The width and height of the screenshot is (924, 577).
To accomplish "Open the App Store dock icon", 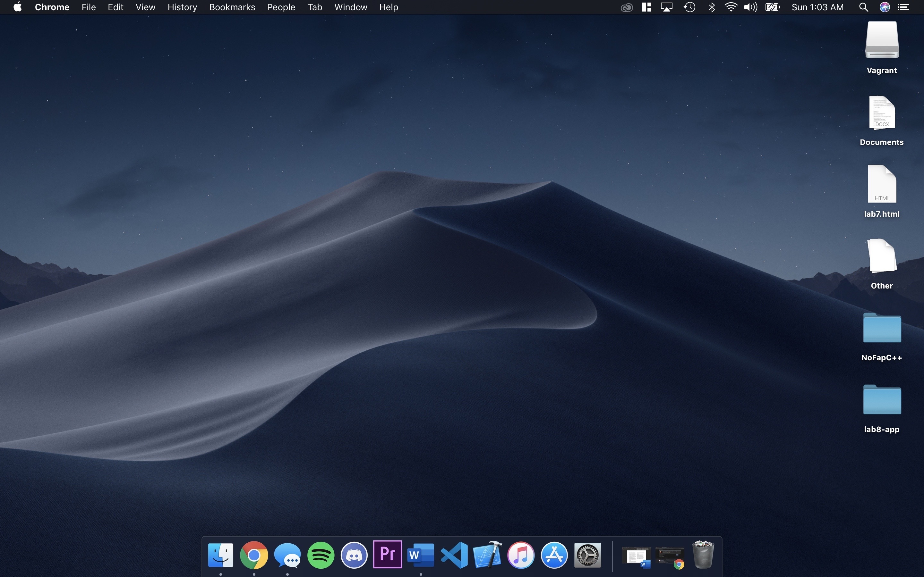I will [x=554, y=555].
